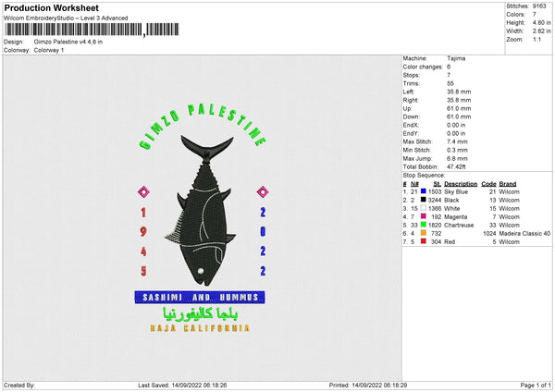
Task: Click the 'Page 1 of 1' footer text
Action: tap(536, 385)
